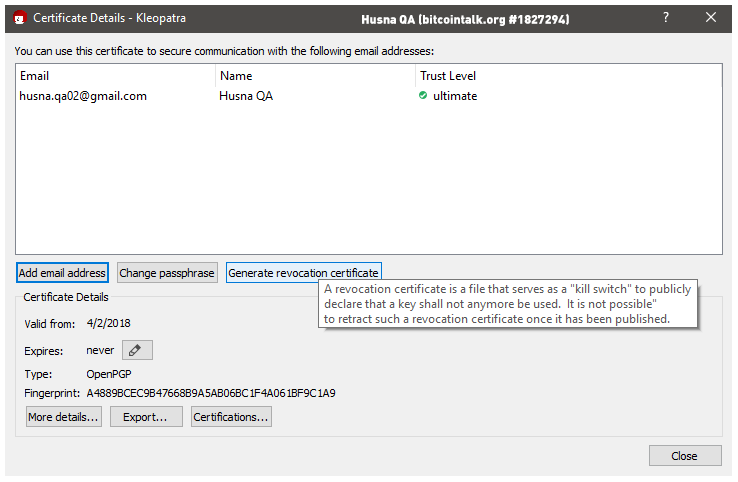Click the Trust Level column header
The width and height of the screenshot is (738, 482).
[x=569, y=76]
